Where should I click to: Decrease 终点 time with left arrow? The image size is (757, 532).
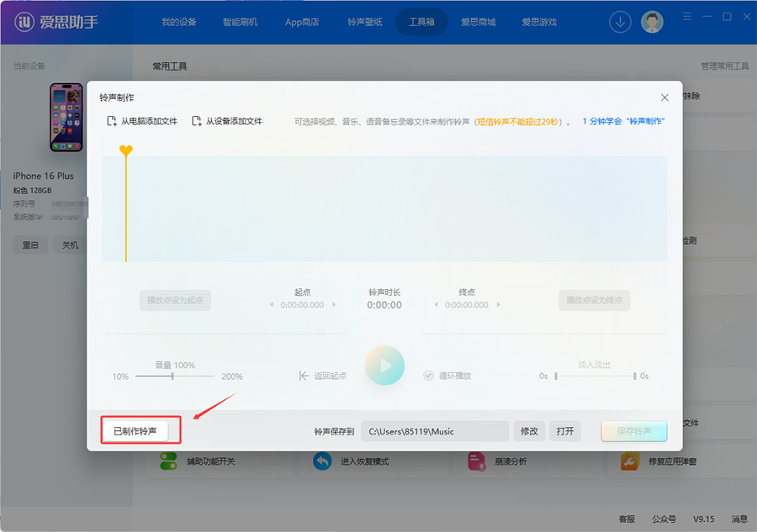click(x=436, y=305)
